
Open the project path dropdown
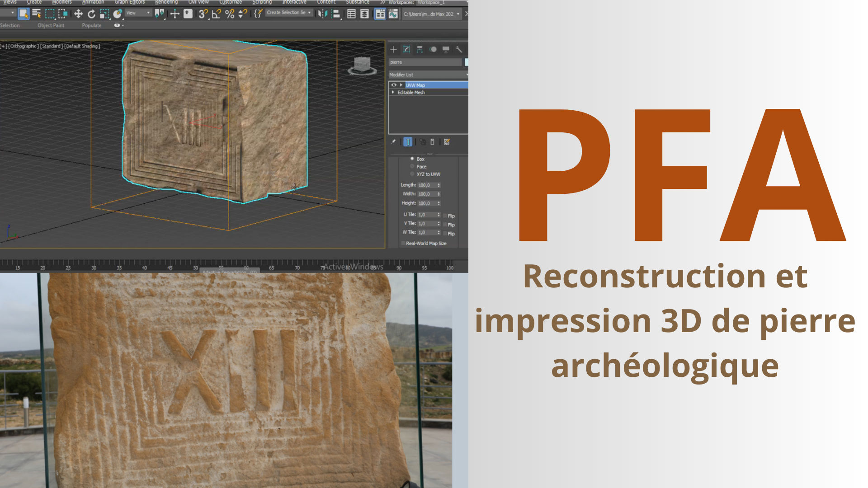tap(431, 14)
